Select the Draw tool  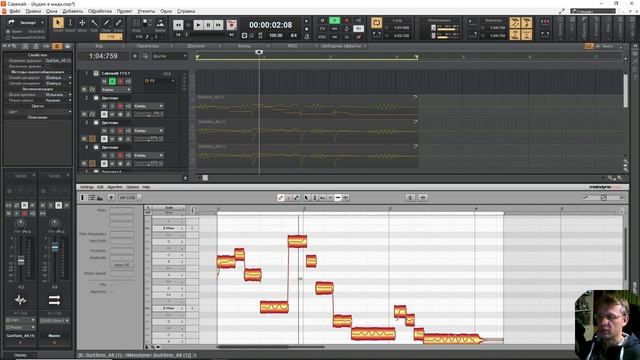pyautogui.click(x=106, y=23)
